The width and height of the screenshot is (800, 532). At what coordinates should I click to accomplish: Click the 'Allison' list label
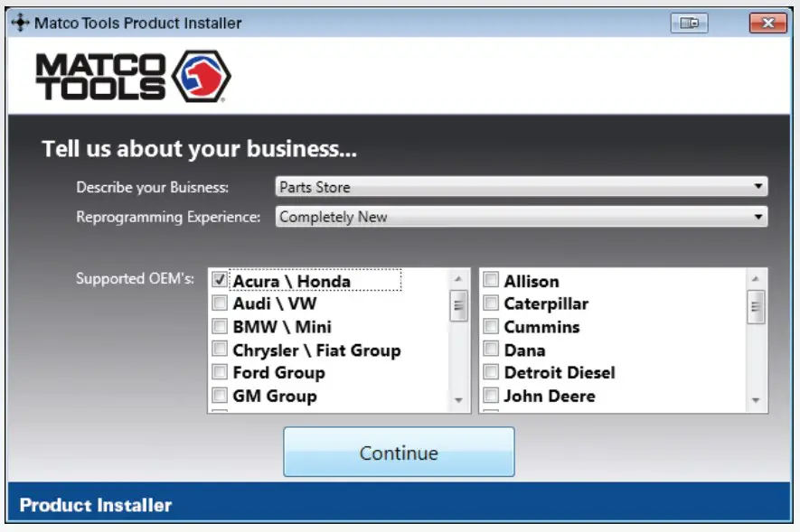click(x=532, y=281)
